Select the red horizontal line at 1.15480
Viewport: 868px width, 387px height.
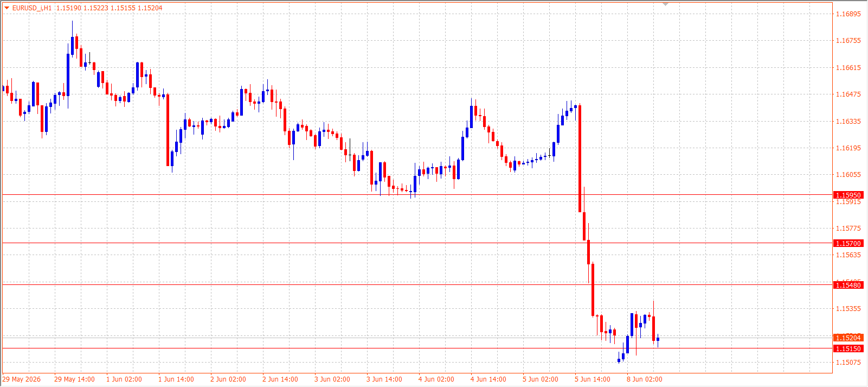(417, 284)
